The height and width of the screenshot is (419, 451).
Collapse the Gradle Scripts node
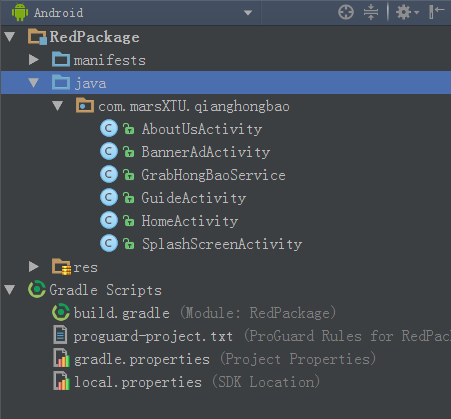[10, 290]
